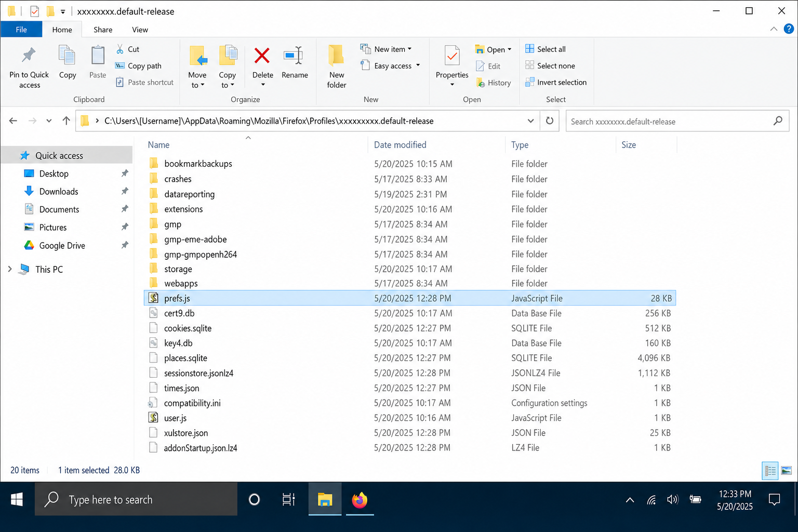Collapse the ribbon with the chevron
Viewport: 798px width, 532px height.
click(x=774, y=29)
